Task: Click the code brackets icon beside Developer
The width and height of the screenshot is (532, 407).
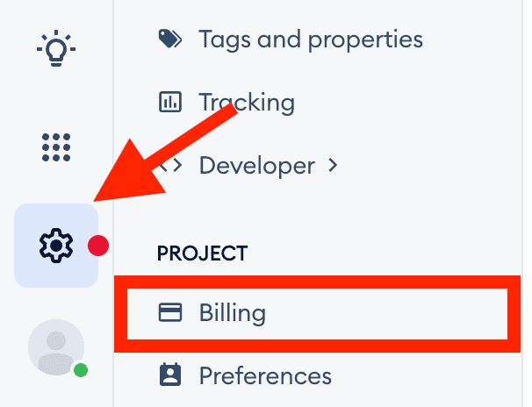Action: click(169, 165)
